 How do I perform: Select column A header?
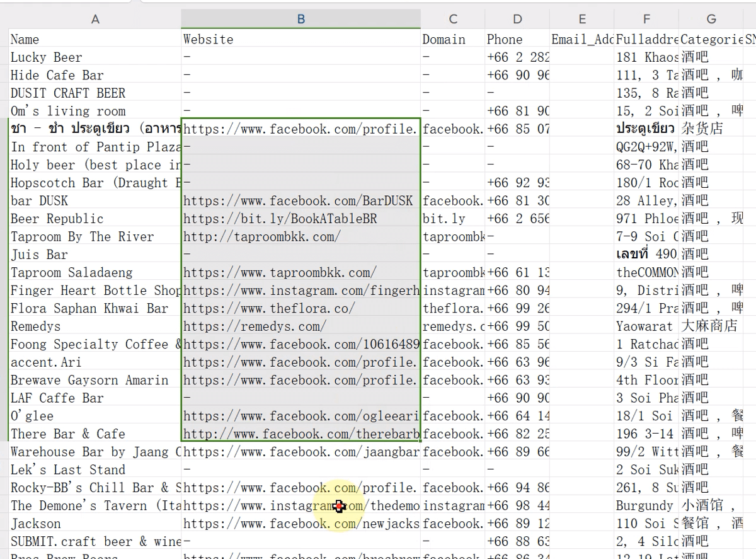click(x=95, y=20)
